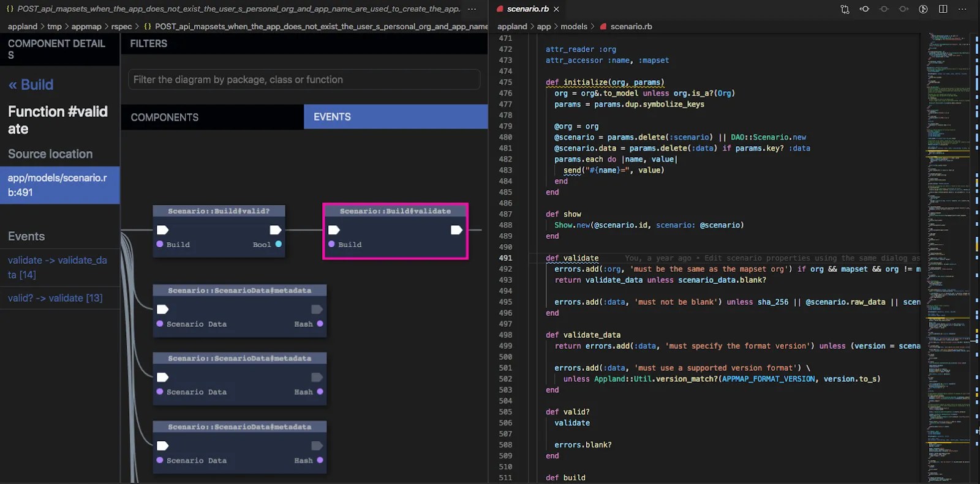
Task: Click Bool return dot in valid? node
Action: (279, 244)
